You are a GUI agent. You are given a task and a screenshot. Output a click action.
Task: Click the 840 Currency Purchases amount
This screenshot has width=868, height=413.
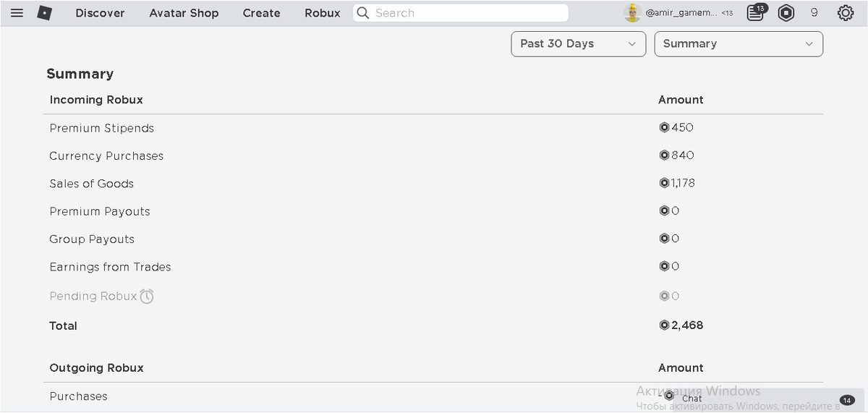tap(683, 155)
